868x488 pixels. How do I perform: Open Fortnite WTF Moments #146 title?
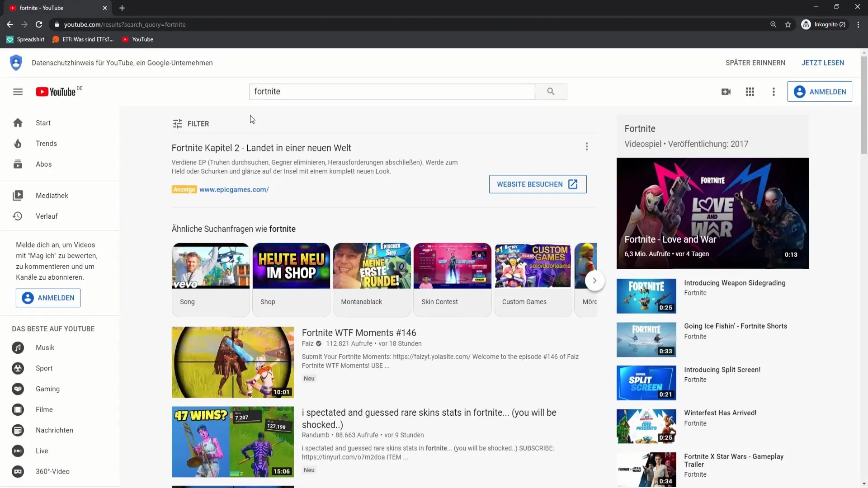pos(359,333)
